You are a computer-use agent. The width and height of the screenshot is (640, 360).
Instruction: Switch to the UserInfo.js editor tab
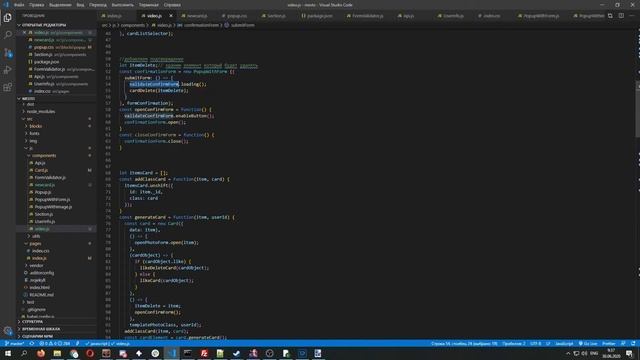click(x=453, y=16)
